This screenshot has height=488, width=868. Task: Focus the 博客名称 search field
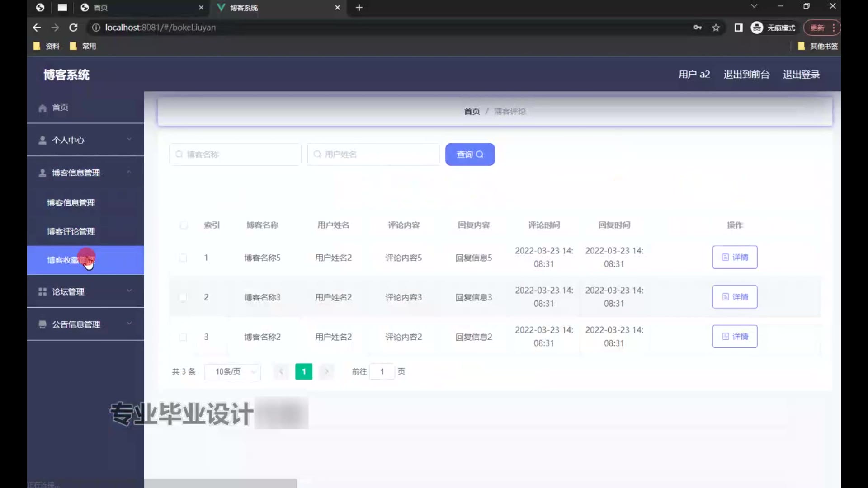pos(235,155)
